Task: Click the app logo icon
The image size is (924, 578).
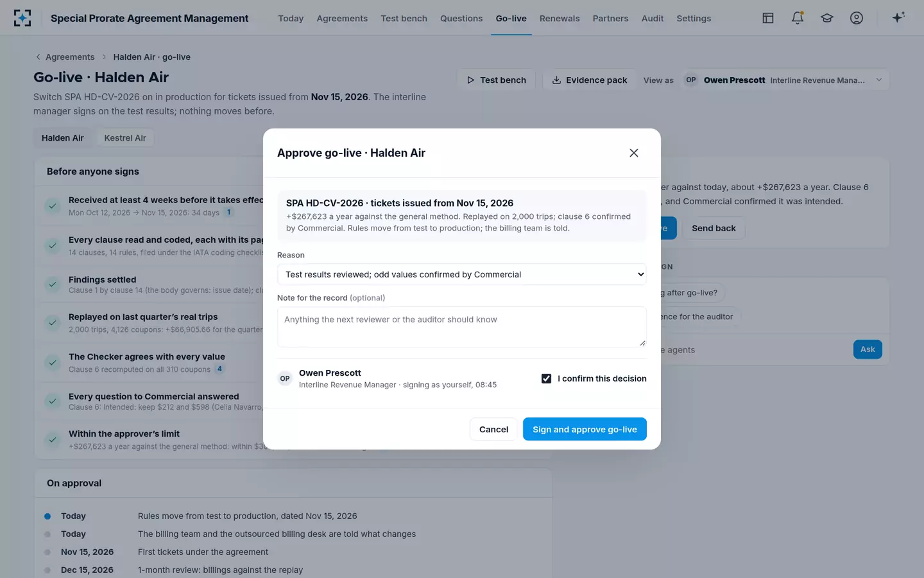Action: click(22, 18)
